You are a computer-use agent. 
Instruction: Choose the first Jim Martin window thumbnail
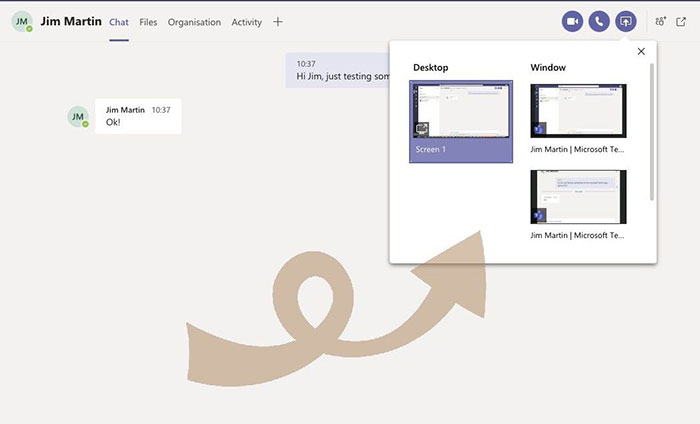tap(578, 110)
